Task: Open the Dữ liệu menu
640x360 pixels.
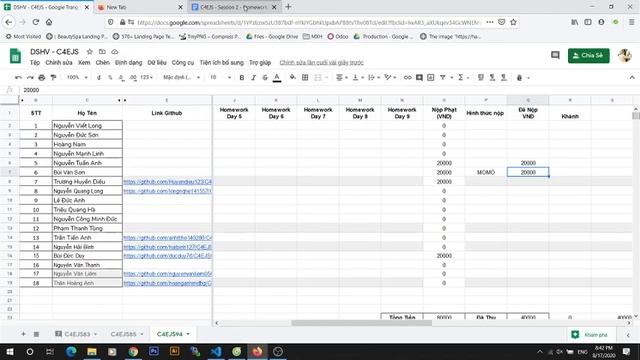Action: [157, 62]
